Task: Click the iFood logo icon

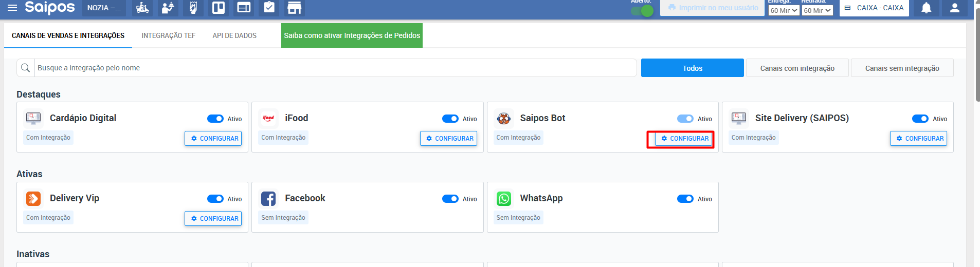Action: tap(268, 118)
